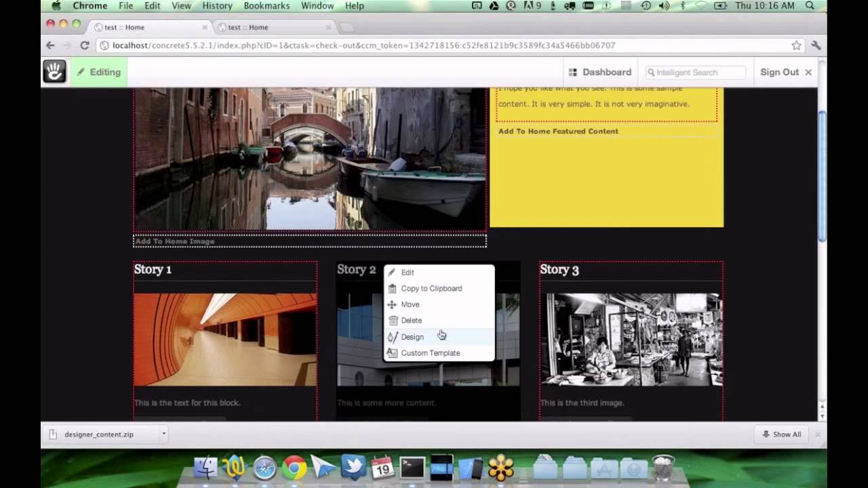The height and width of the screenshot is (488, 868).
Task: Click the Dashboard grid icon
Action: pos(572,72)
